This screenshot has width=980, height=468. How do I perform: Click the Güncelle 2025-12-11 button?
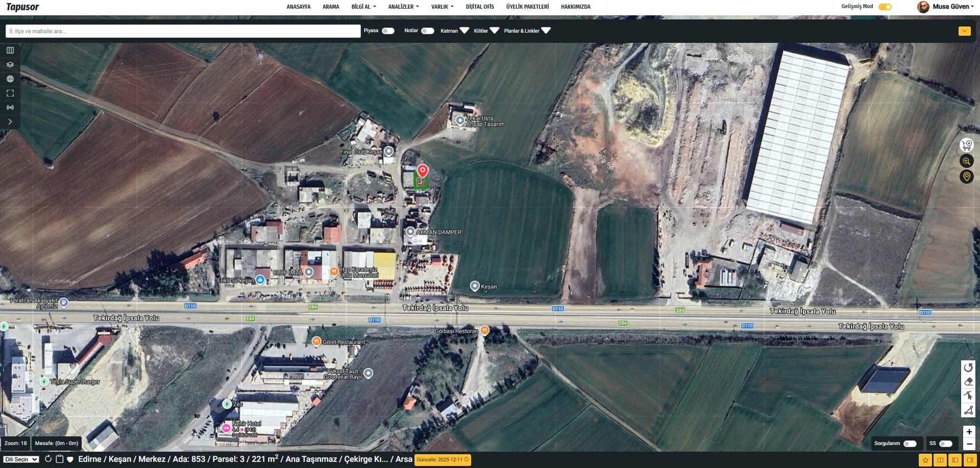[443, 459]
